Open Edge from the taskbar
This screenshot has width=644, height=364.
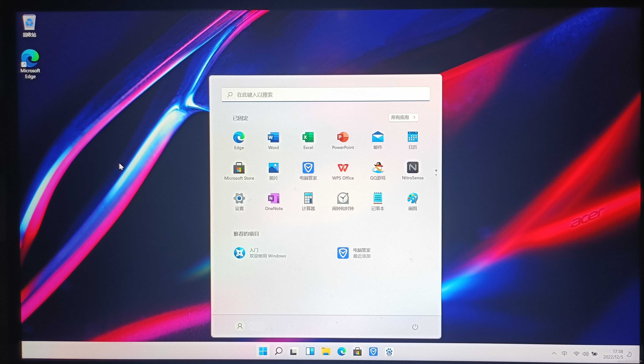[341, 351]
